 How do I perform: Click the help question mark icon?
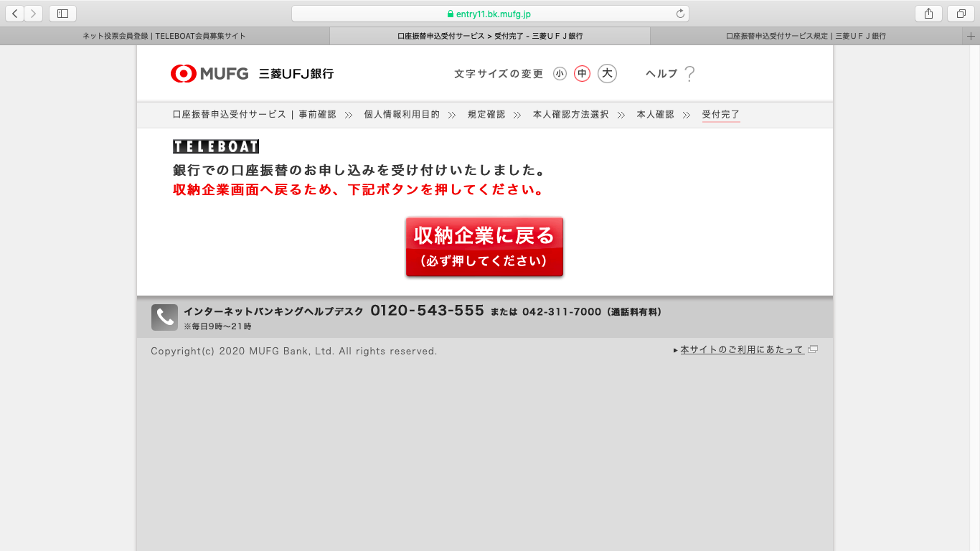(x=689, y=73)
